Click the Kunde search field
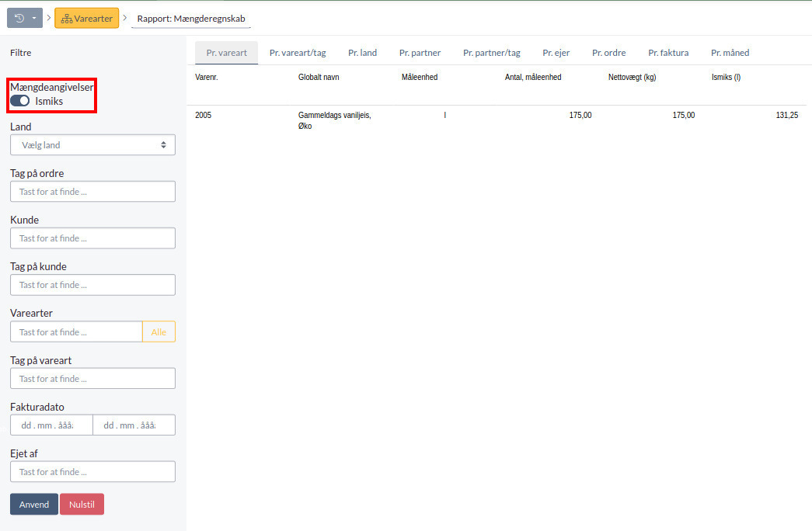 [92, 238]
